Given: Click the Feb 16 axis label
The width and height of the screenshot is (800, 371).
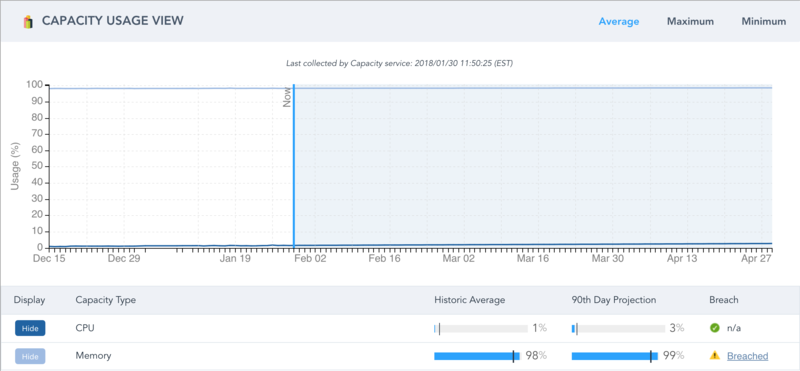Looking at the screenshot, I should (385, 259).
